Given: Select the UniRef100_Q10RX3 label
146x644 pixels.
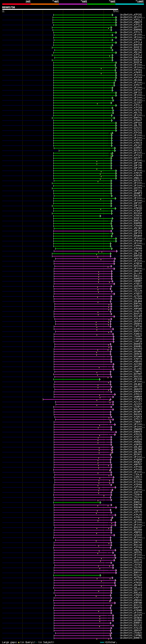Looking at the screenshot, I should click(131, 329).
